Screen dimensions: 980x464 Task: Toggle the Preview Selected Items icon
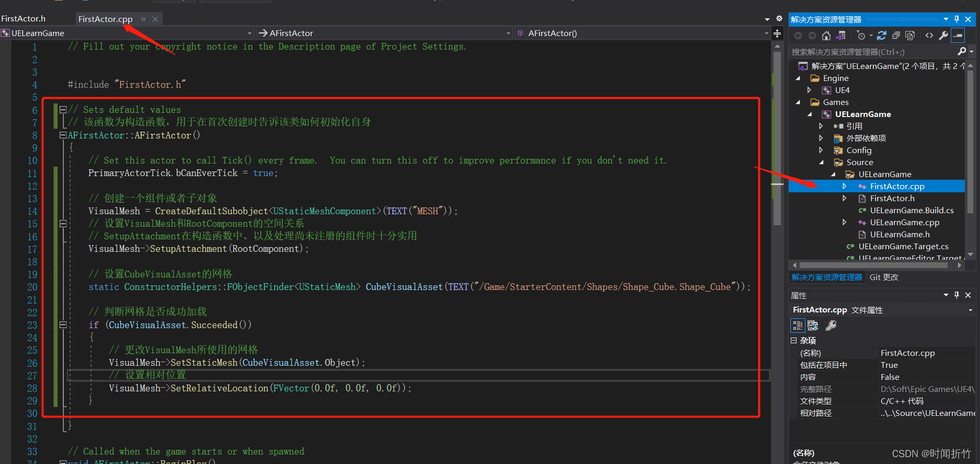958,36
